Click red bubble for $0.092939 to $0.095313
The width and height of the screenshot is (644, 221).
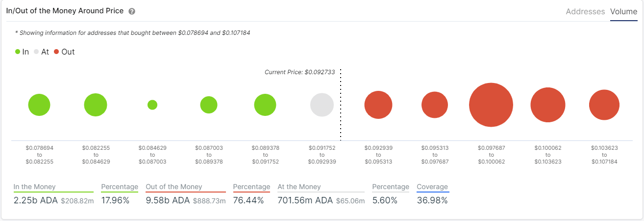pos(378,105)
